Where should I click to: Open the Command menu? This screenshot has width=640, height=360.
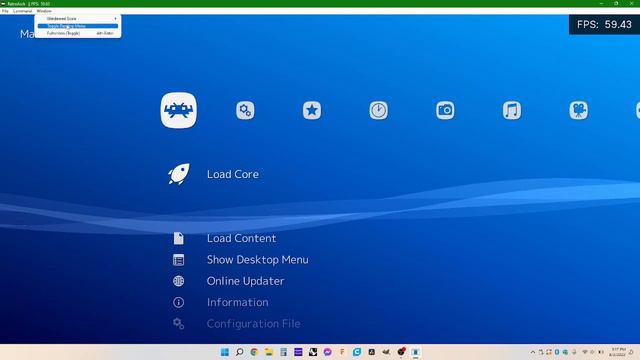[22, 11]
